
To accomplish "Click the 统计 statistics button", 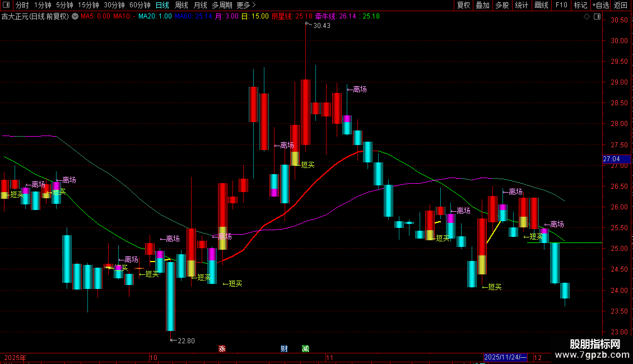I will 522,5.
